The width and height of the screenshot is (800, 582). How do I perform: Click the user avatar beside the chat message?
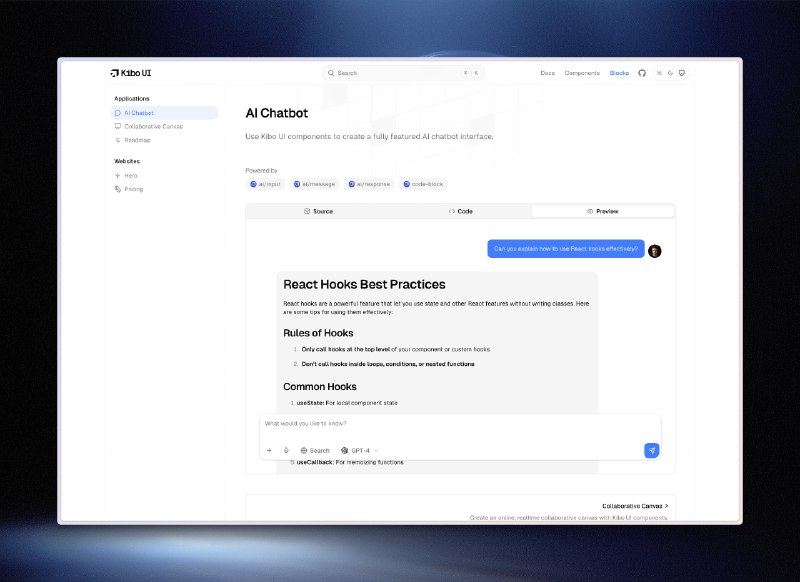(654, 251)
